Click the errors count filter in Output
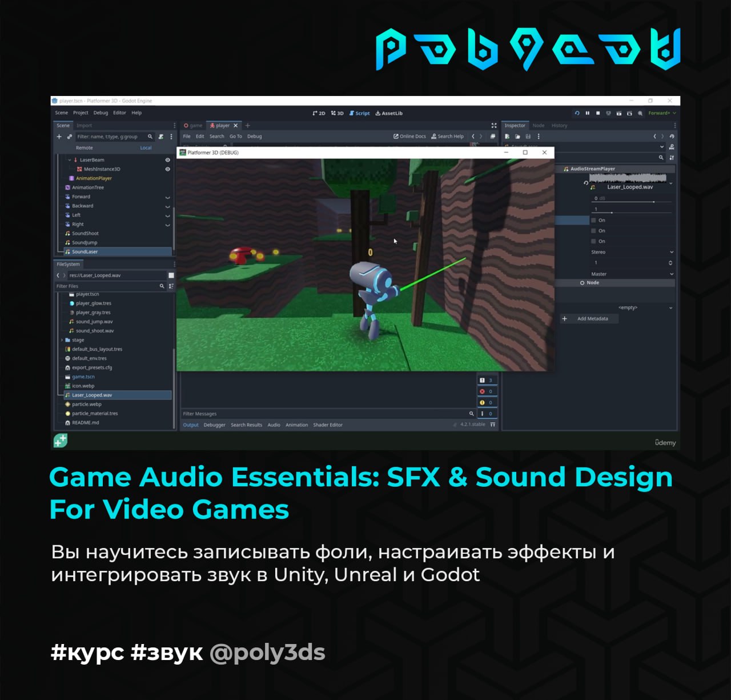 [x=487, y=391]
